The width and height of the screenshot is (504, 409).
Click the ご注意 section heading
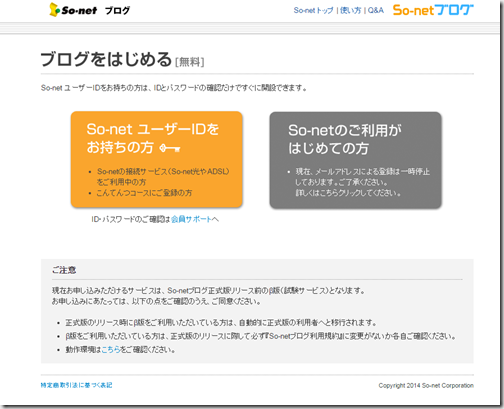pos(64,270)
